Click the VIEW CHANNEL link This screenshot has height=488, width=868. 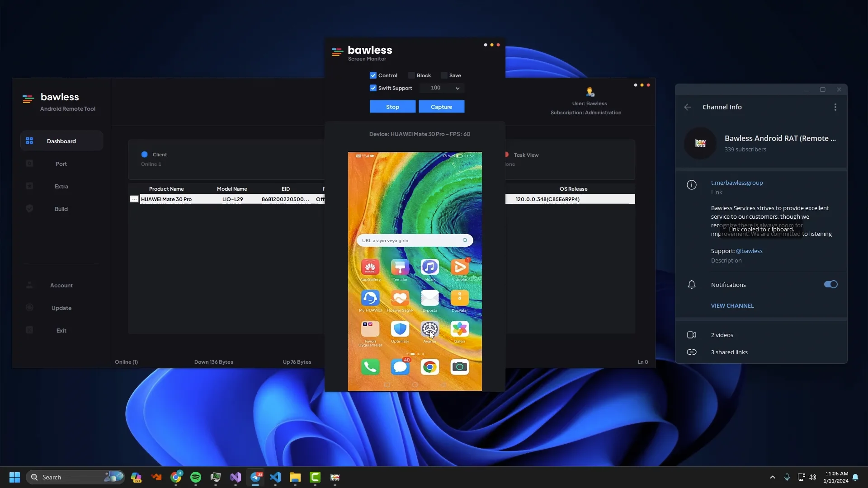pyautogui.click(x=732, y=306)
